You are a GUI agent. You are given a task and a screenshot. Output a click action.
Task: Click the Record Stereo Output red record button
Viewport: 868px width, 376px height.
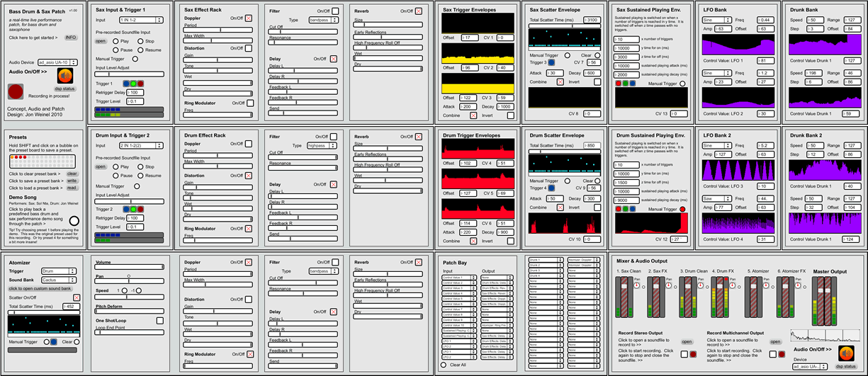(692, 353)
